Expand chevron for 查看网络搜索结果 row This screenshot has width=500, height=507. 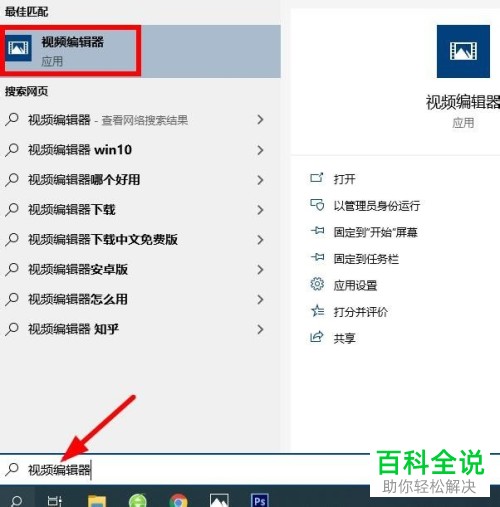tap(260, 120)
